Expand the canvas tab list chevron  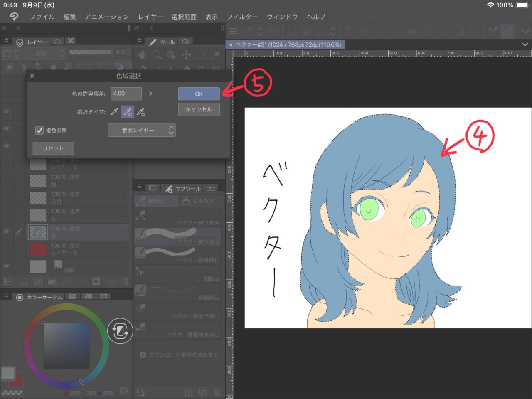[525, 44]
